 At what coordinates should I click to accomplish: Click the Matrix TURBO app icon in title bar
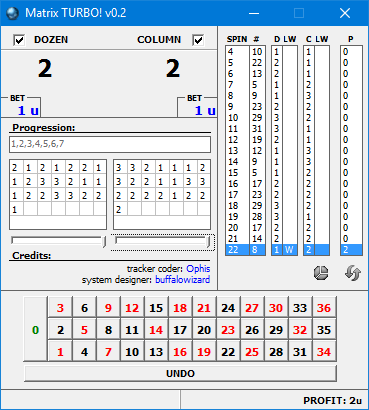[x=13, y=13]
